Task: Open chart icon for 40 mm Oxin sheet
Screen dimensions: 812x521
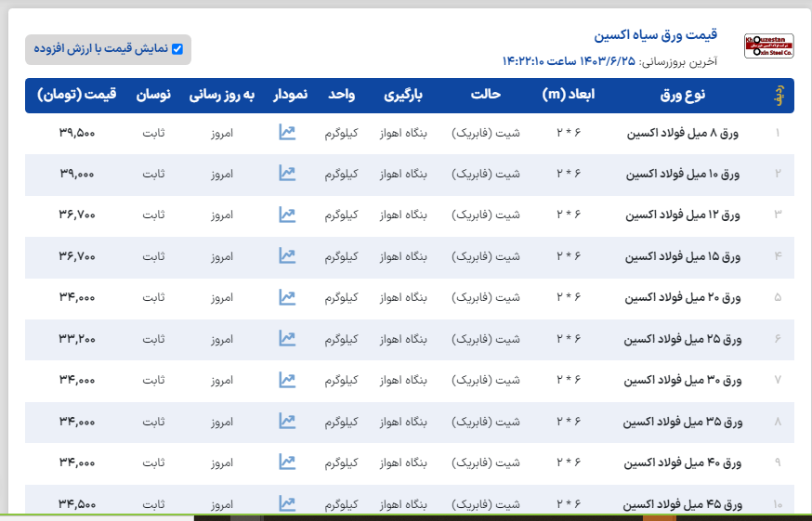Action: pyautogui.click(x=287, y=462)
